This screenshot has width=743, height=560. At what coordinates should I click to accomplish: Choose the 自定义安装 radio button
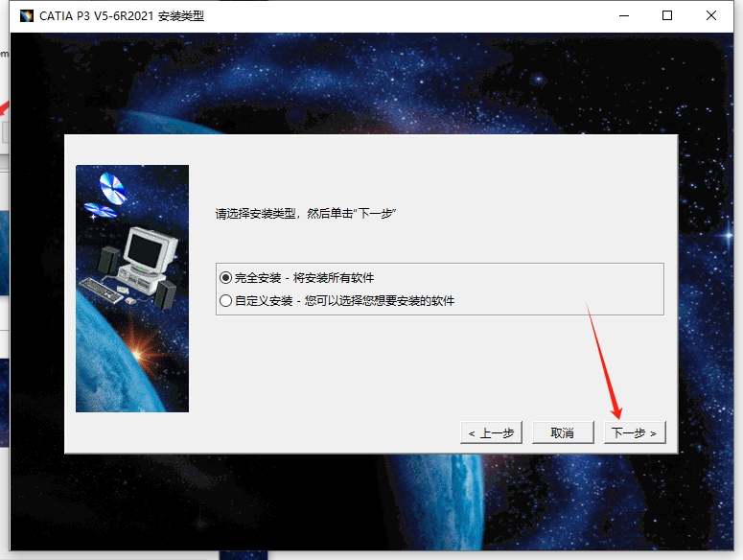tap(226, 300)
